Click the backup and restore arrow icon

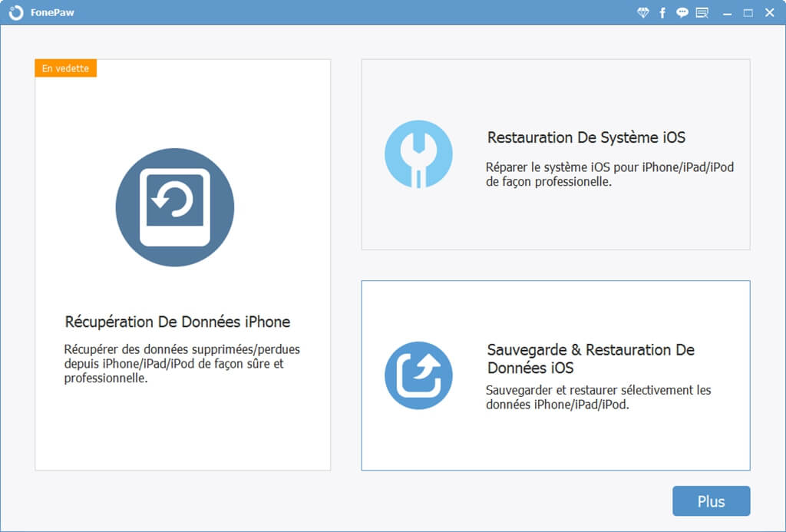click(x=418, y=375)
